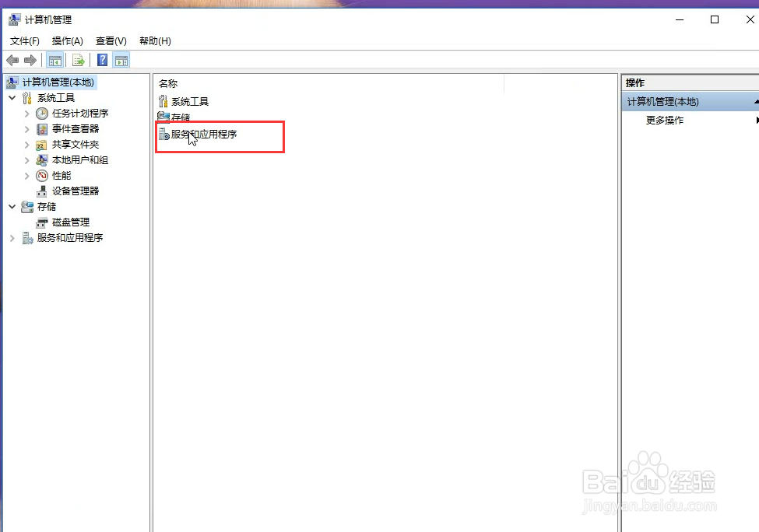Click the 服务和应用程序 icon in center list

(x=164, y=134)
